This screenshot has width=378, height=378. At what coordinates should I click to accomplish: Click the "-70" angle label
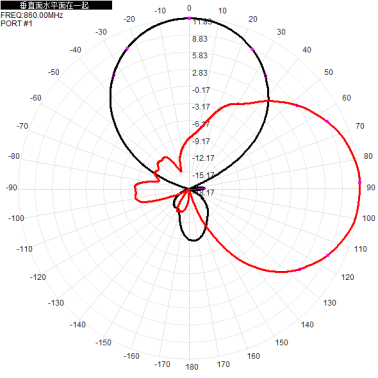[22, 126]
